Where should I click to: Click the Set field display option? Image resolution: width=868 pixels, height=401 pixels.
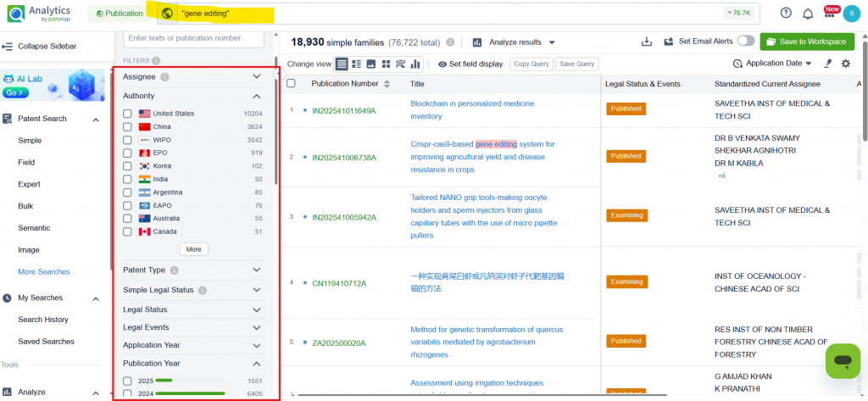point(470,64)
